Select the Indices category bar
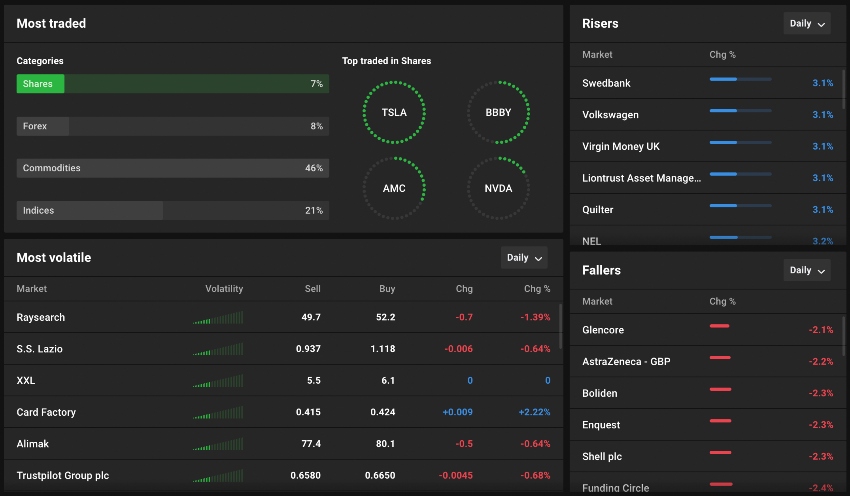The height and width of the screenshot is (496, 850). (172, 210)
